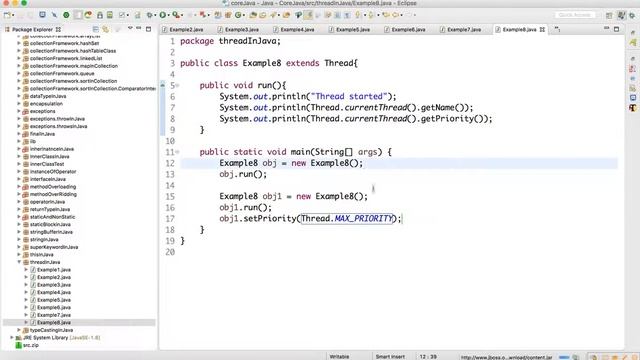Switch to the Debug perspective icon
This screenshot has width=640, height=360.
point(632,15)
